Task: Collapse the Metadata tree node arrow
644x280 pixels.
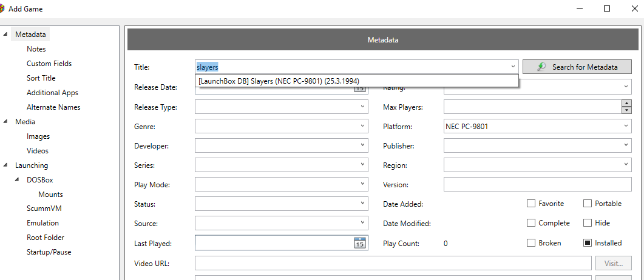Action: pos(5,35)
